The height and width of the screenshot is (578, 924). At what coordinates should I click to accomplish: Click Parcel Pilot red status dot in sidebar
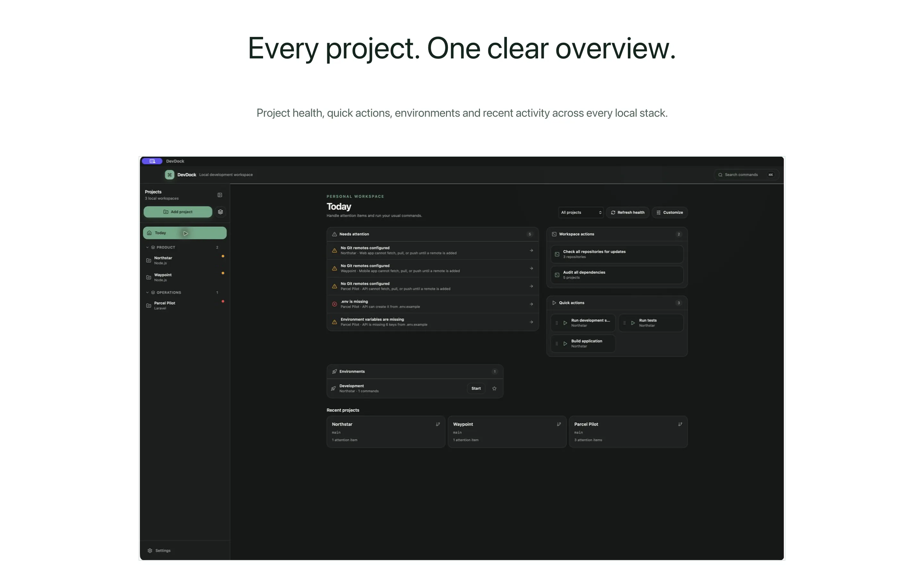click(x=223, y=301)
